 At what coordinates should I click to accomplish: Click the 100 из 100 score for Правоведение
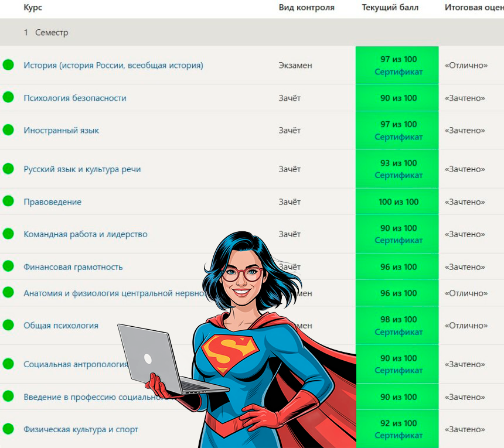[399, 201]
